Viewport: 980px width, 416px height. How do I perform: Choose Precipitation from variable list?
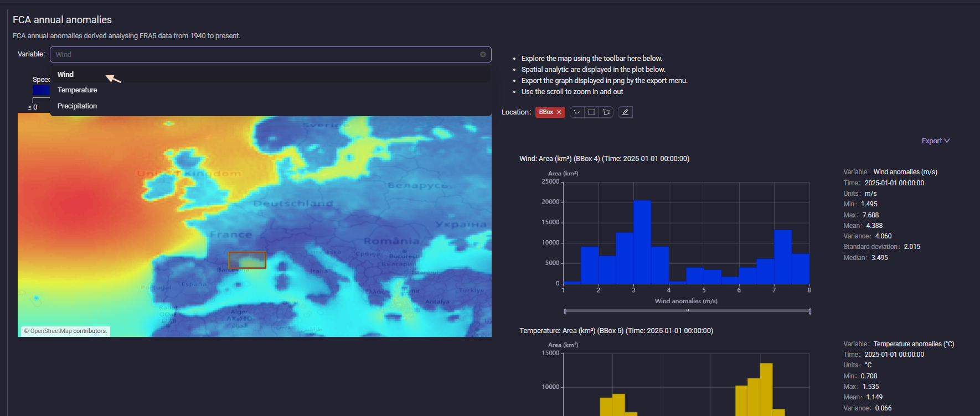coord(77,106)
